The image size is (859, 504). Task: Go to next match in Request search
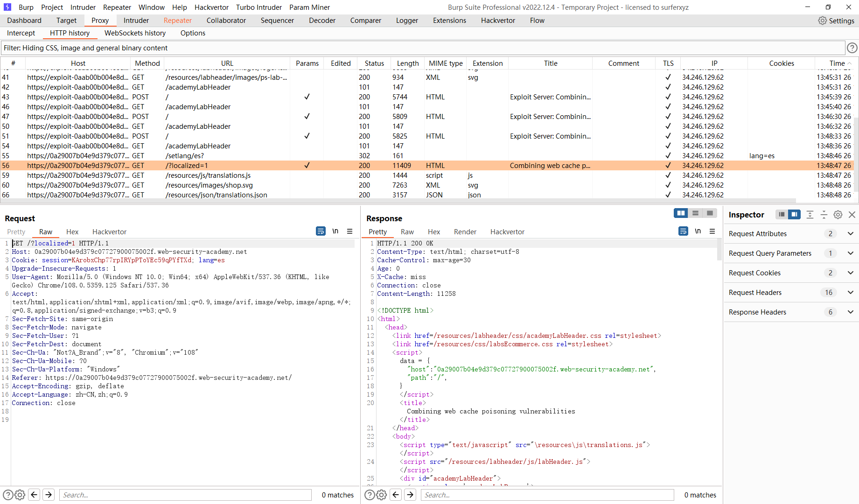coord(49,495)
